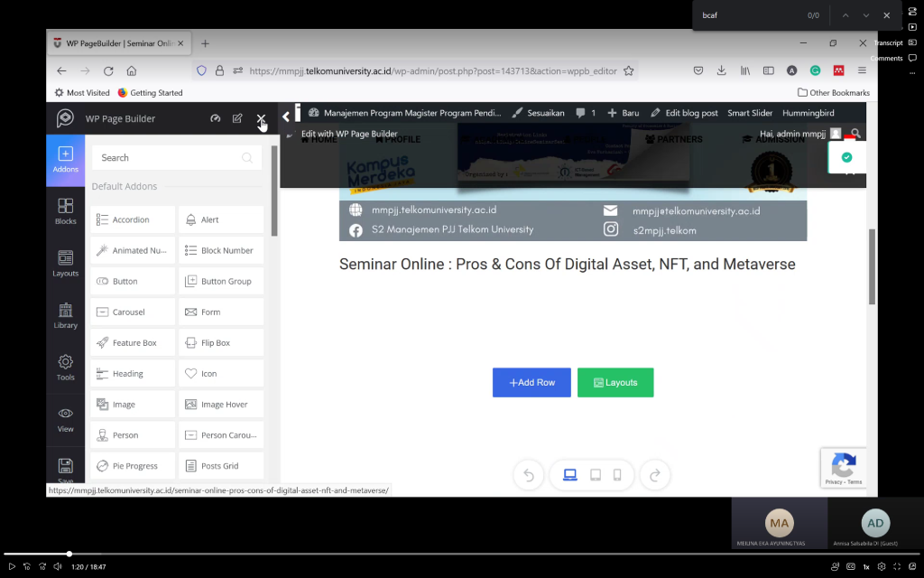Open Sesuaikan in the admin bar
This screenshot has height=578, width=924.
[x=538, y=113]
